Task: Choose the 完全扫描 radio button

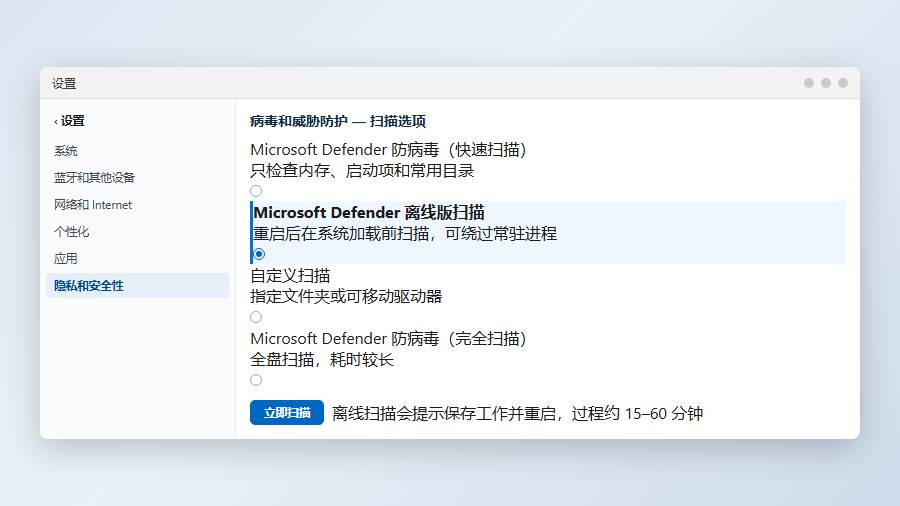Action: pyautogui.click(x=256, y=380)
